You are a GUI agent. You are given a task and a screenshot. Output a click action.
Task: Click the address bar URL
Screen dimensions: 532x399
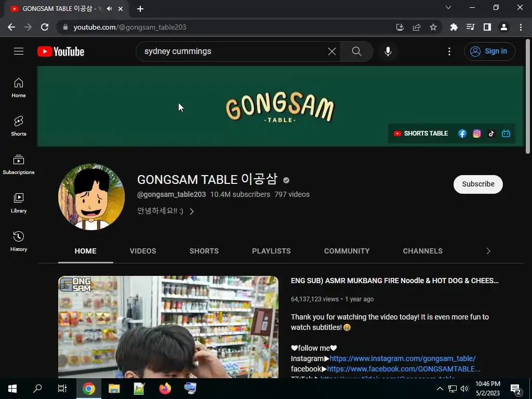129,27
